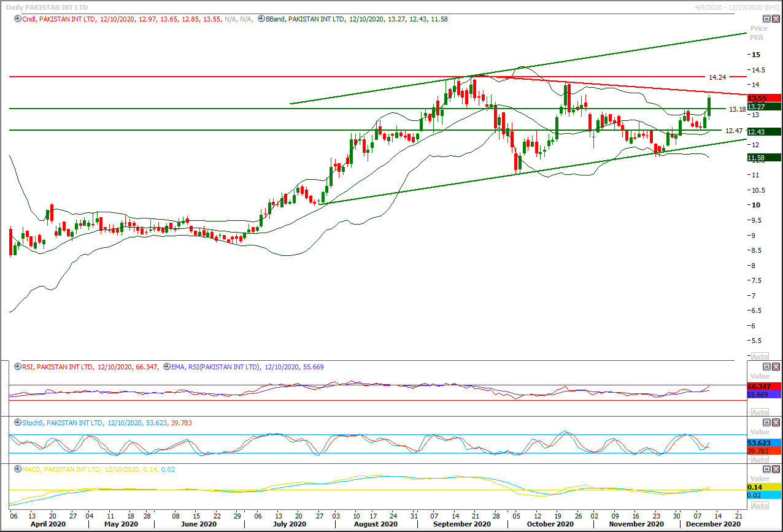Maximize the MACD indicator pane

pos(766,469)
